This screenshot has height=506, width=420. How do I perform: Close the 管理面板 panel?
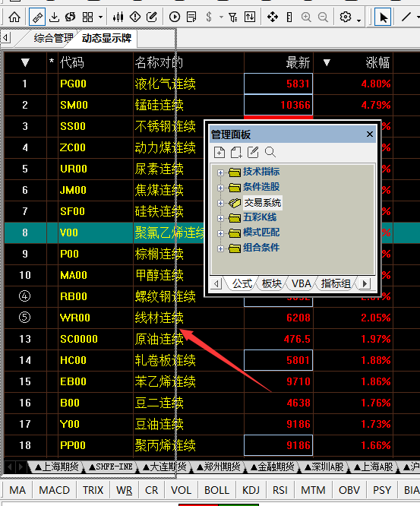pos(370,134)
